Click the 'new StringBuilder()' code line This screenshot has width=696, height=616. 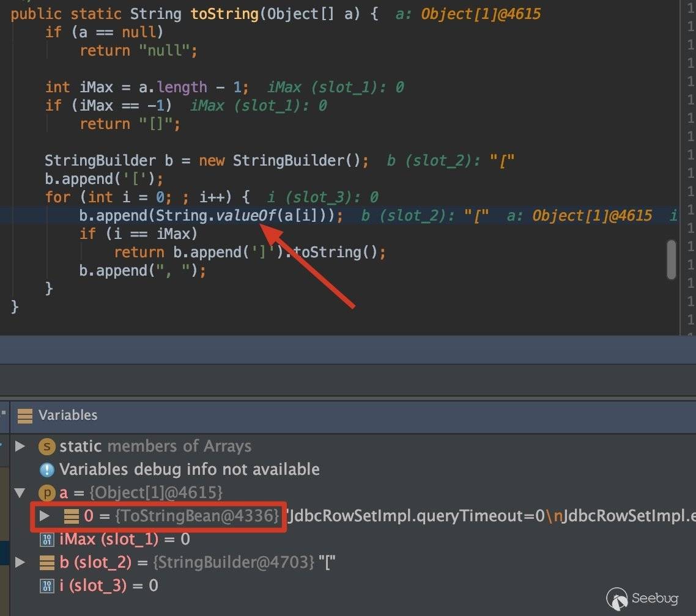tap(206, 161)
